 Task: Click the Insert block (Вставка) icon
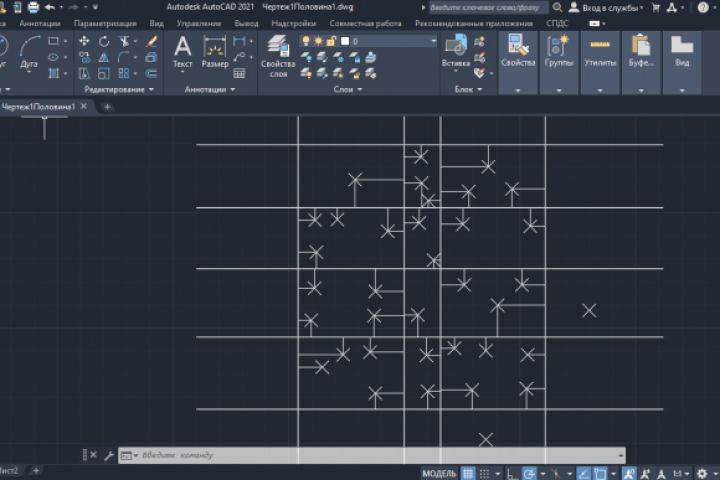click(x=456, y=51)
